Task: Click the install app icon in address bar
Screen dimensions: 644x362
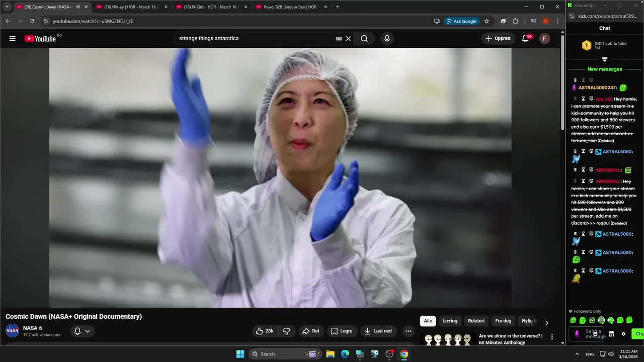Action: tap(437, 21)
